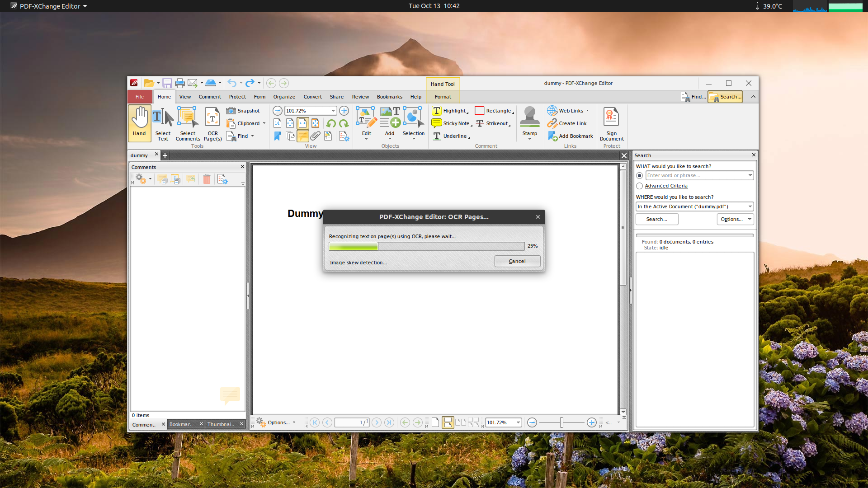Open a new document tab with plus button
The height and width of the screenshot is (488, 868).
click(165, 155)
